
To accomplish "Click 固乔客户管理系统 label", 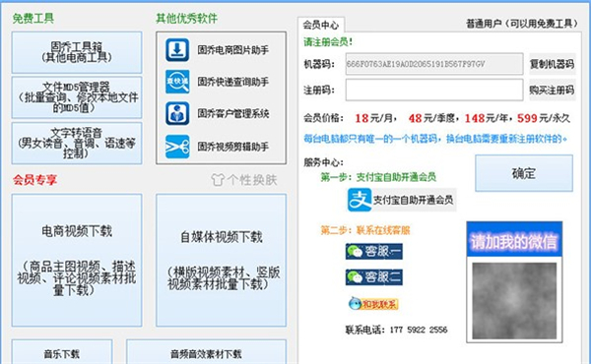I will (233, 113).
